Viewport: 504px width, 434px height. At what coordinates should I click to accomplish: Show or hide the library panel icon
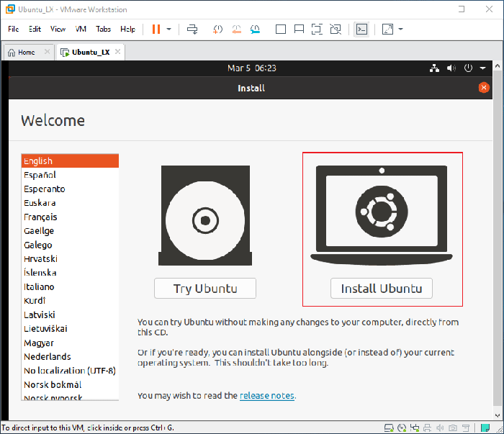pos(299,30)
